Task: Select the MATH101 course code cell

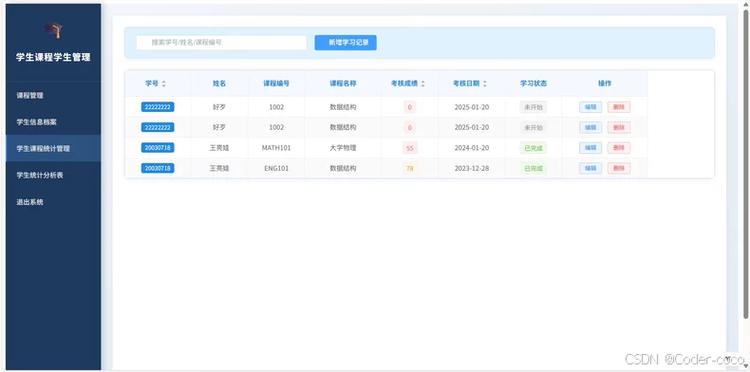Action: click(276, 148)
